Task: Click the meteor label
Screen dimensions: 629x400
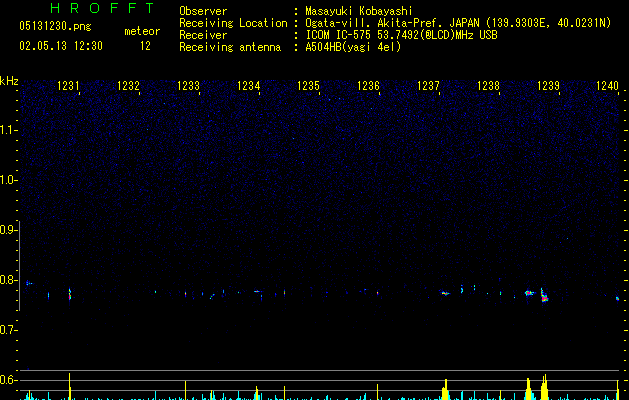Action: click(x=142, y=31)
